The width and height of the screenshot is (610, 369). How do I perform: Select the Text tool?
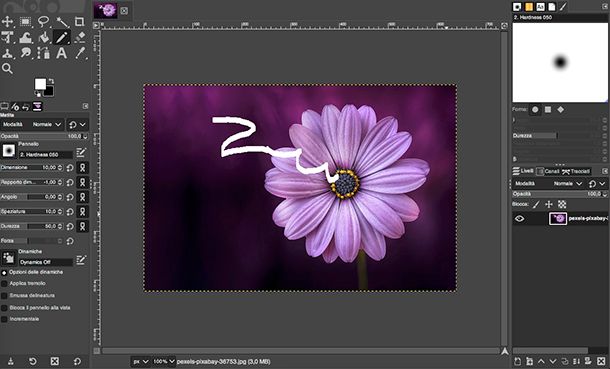(62, 53)
